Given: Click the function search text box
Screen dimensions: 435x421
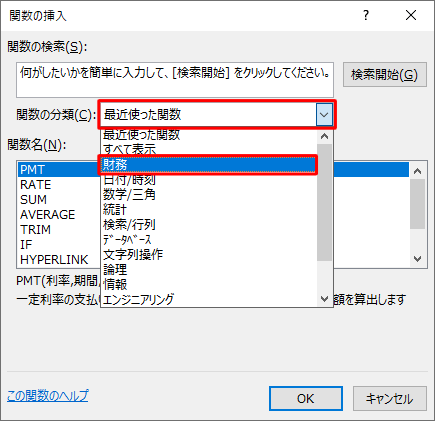Looking at the screenshot, I should pyautogui.click(x=175, y=80).
